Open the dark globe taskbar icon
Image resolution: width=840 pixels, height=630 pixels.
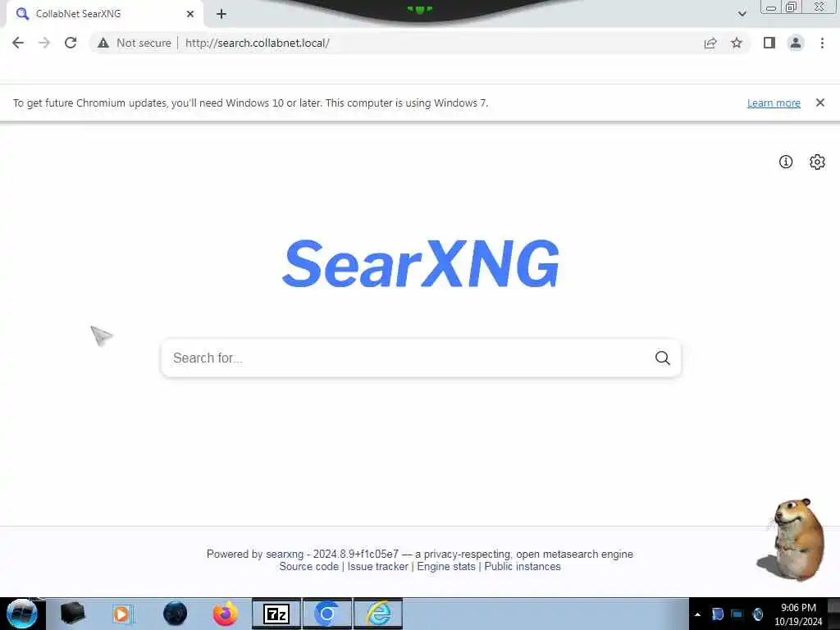[175, 614]
